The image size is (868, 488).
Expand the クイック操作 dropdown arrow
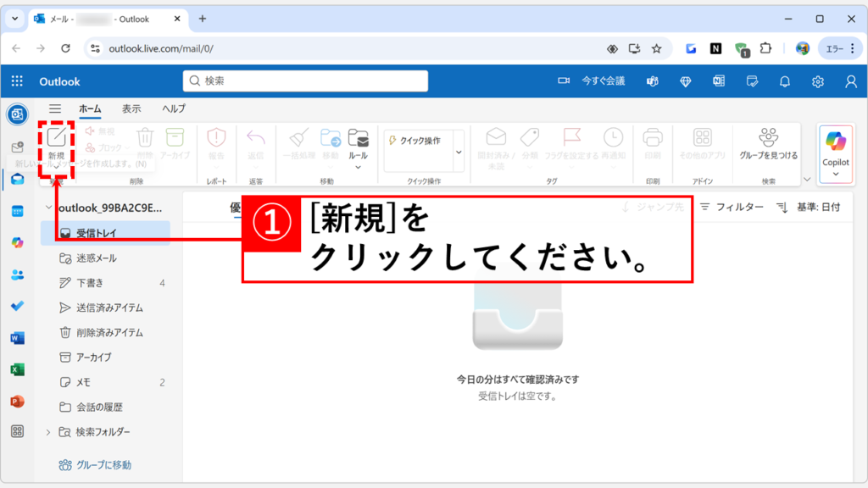(x=459, y=152)
